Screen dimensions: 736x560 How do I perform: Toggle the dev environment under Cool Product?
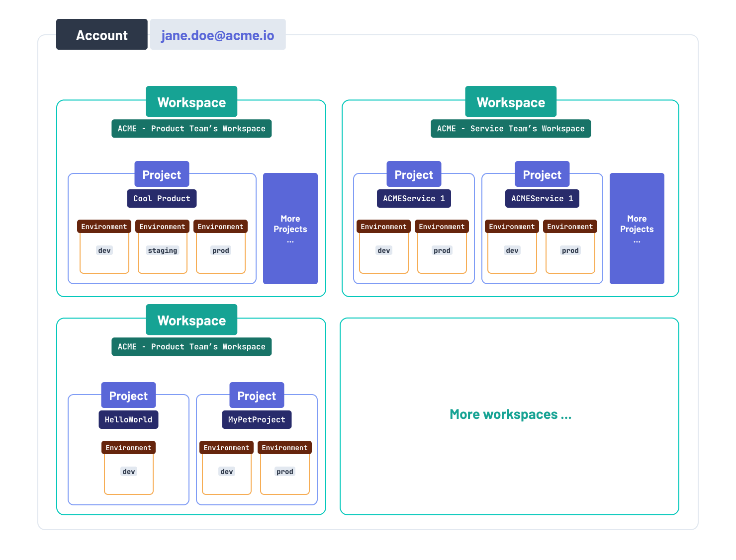tap(103, 250)
